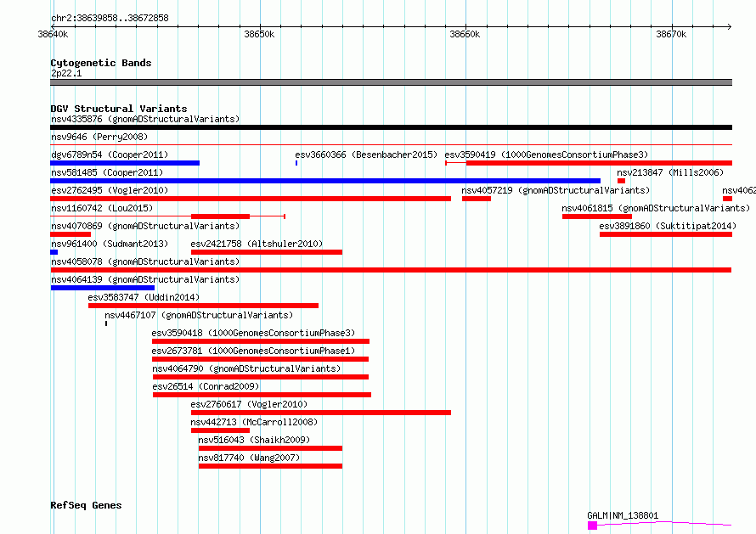Click the nsv4335876 gnomAD variant label

coord(145,119)
